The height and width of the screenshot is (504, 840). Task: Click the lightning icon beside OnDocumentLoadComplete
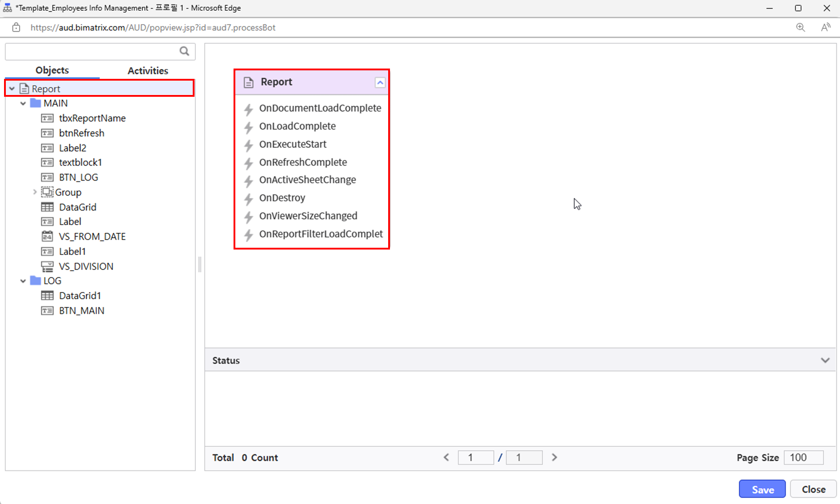[x=248, y=109]
